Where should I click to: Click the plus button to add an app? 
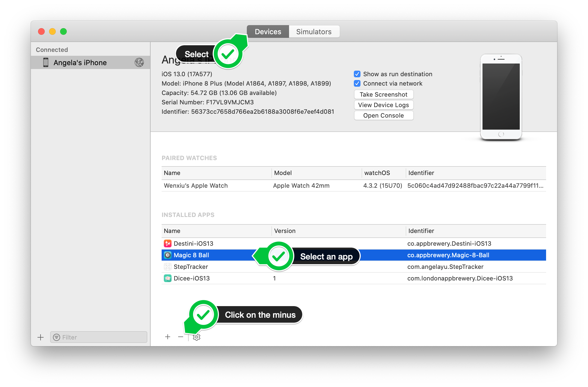coord(168,337)
